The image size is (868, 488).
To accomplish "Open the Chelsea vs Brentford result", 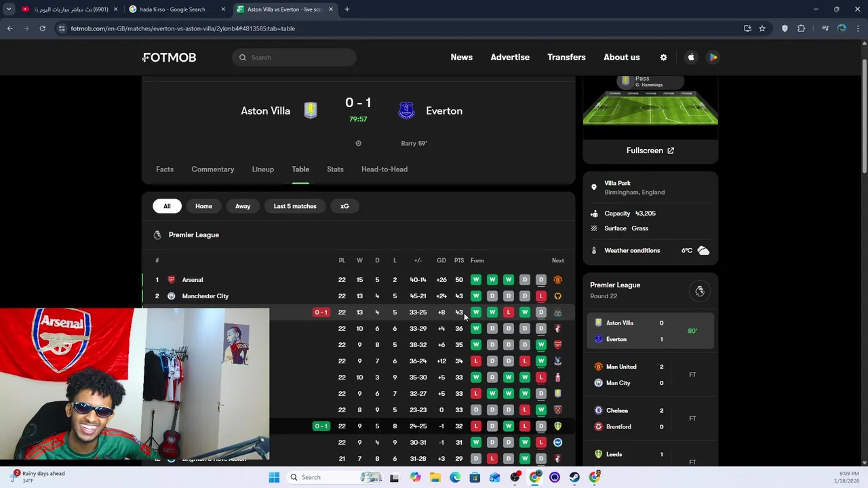I will tap(651, 419).
